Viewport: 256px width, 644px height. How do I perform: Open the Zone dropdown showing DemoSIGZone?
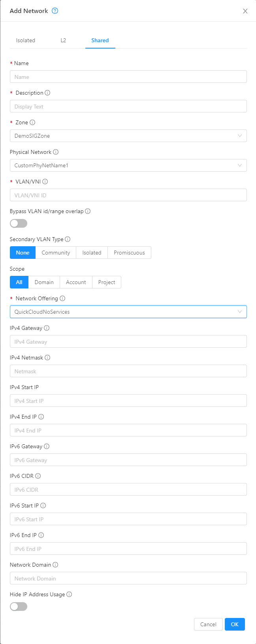pos(128,136)
